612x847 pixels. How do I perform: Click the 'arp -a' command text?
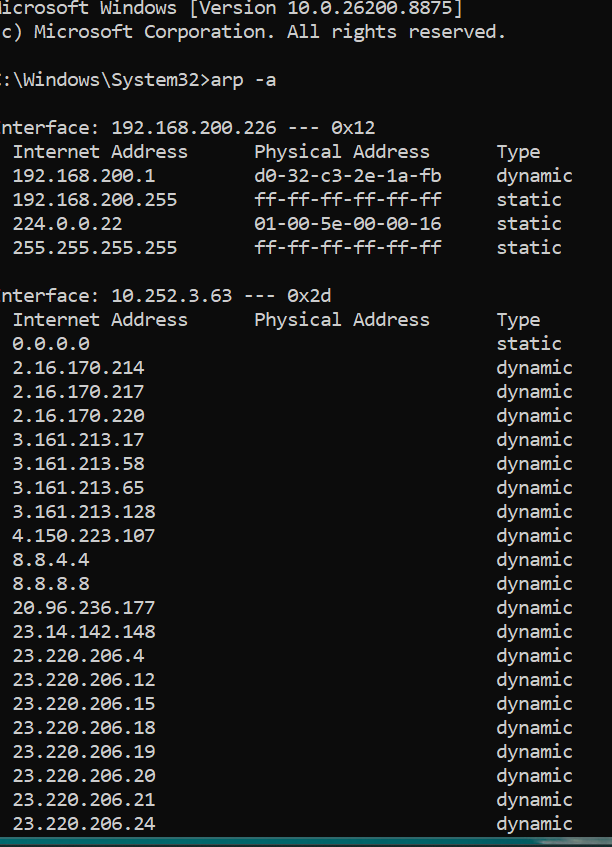tap(243, 80)
